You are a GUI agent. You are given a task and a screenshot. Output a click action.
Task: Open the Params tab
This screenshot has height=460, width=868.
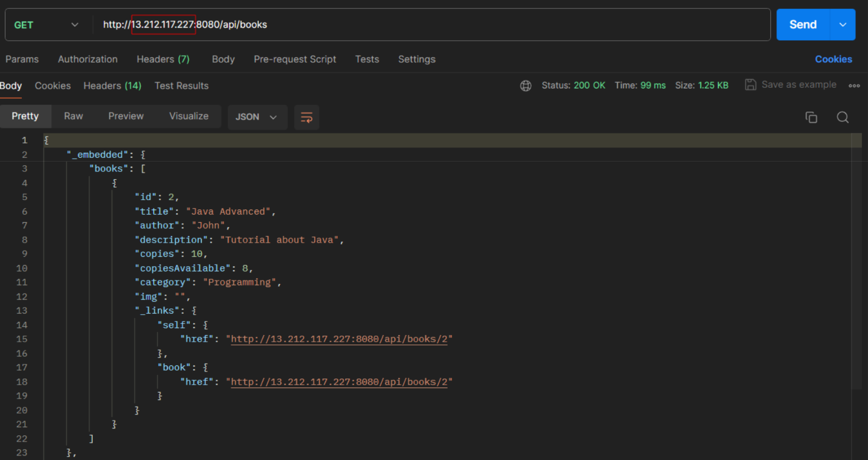22,59
